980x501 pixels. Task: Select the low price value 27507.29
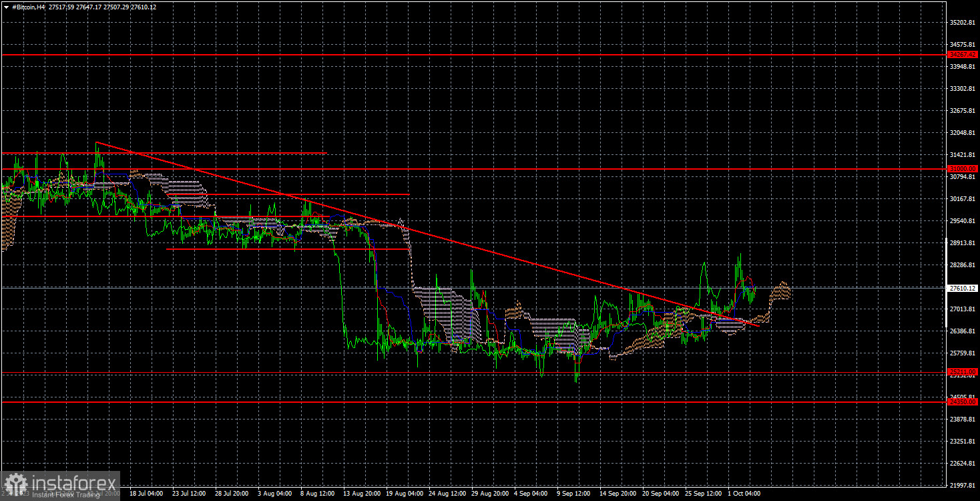click(117, 7)
